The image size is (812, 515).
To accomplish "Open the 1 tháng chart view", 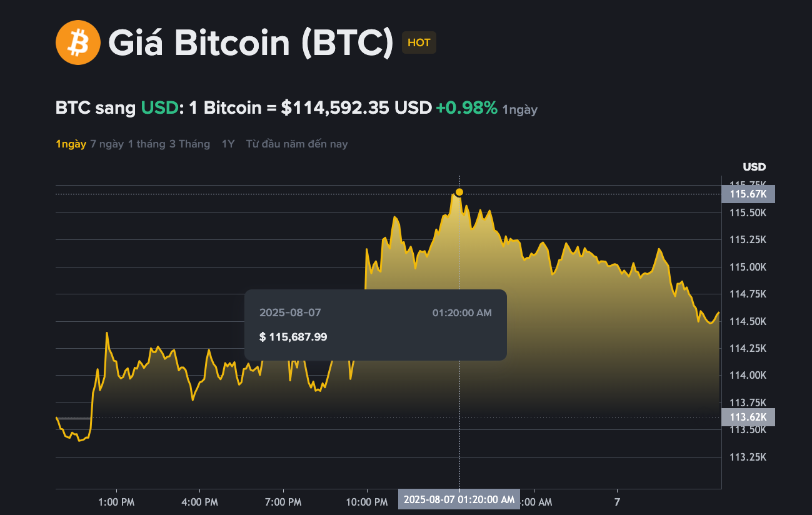I will 146,143.
